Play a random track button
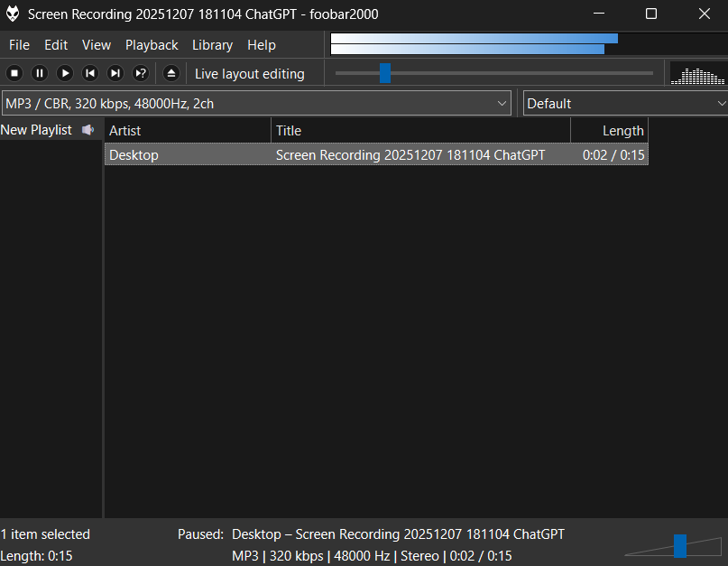The width and height of the screenshot is (728, 566). pos(141,73)
